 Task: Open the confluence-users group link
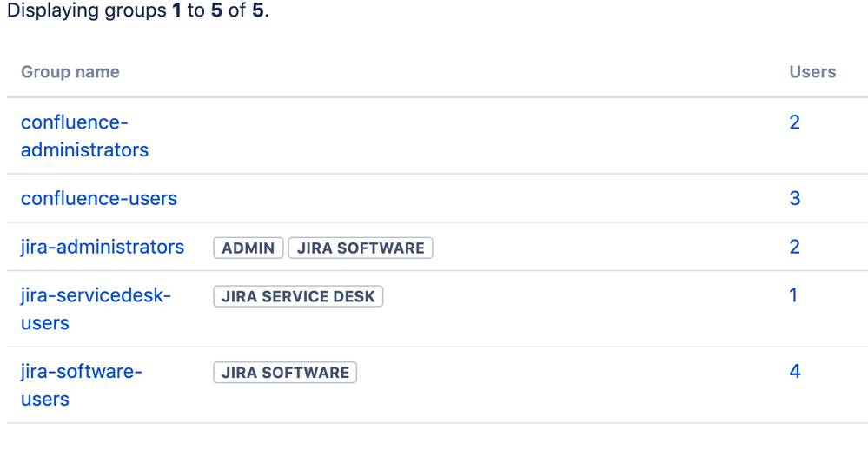[x=99, y=198]
